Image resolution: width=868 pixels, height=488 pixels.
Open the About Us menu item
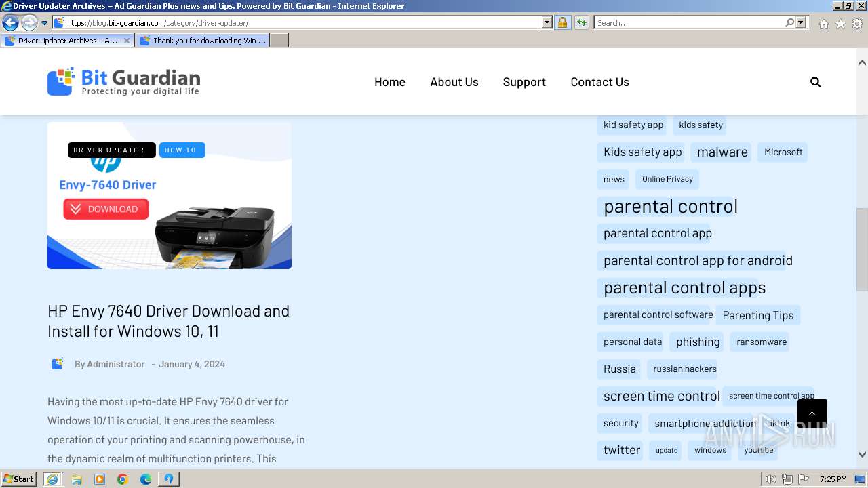454,82
